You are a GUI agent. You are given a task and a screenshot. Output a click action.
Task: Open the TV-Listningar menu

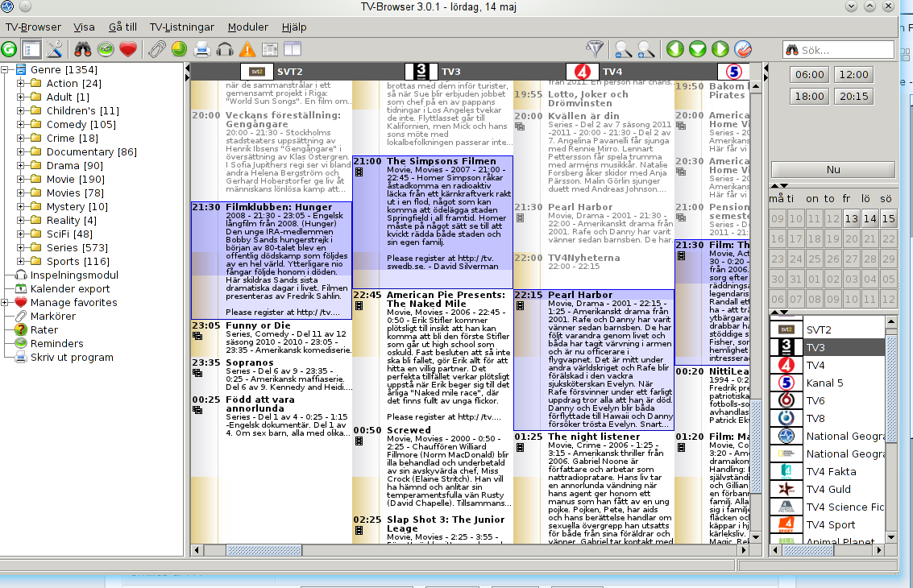click(x=182, y=27)
